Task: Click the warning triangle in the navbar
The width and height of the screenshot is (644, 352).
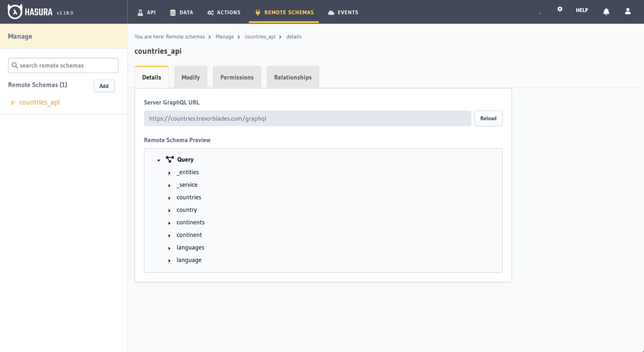Action: [539, 13]
